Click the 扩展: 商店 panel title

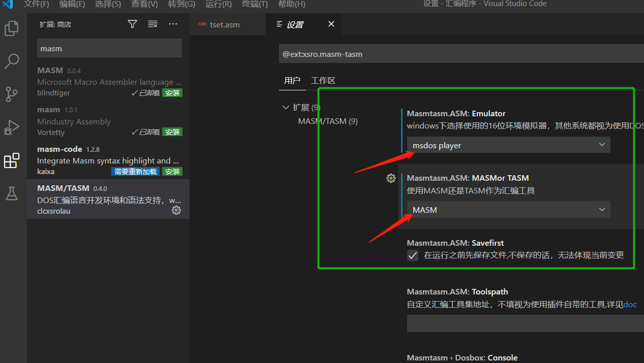click(x=55, y=24)
